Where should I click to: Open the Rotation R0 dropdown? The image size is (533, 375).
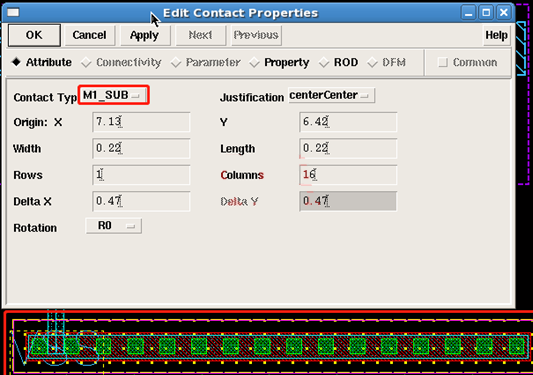point(114,226)
